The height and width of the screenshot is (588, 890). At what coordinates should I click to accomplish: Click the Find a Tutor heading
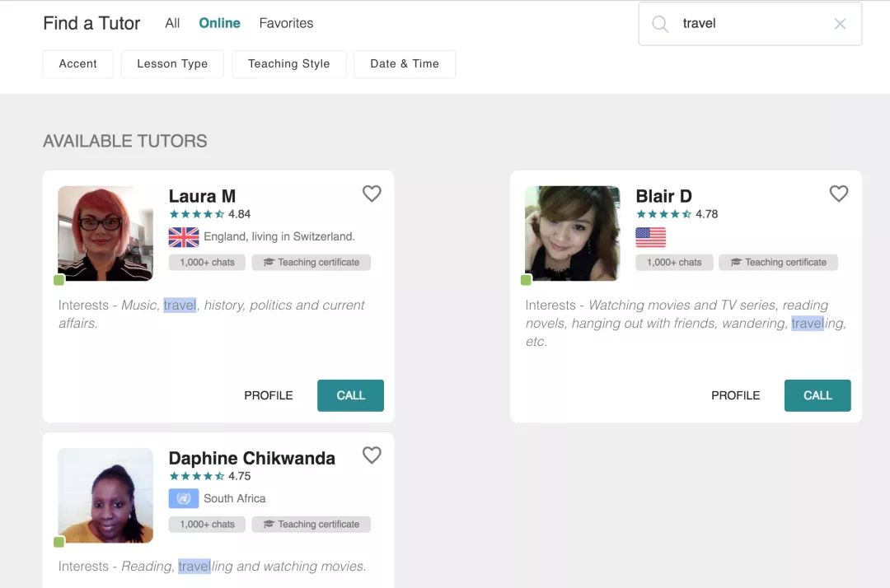pyautogui.click(x=91, y=23)
